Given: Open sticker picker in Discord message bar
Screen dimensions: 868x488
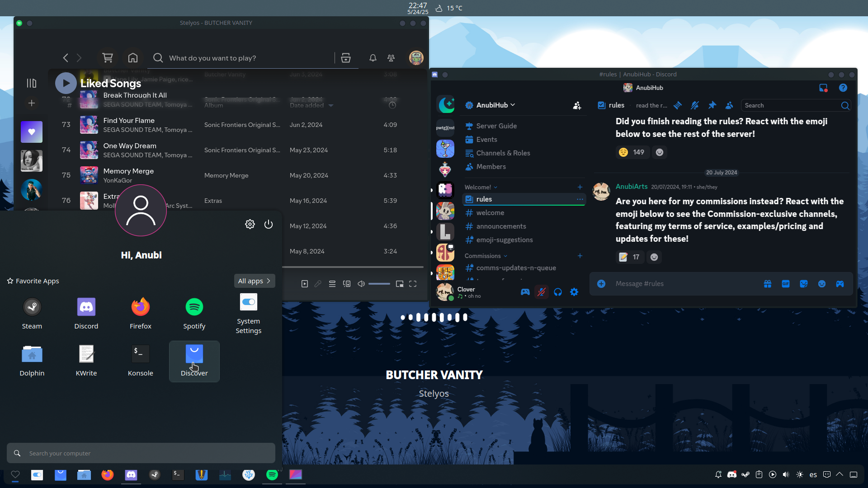Looking at the screenshot, I should pyautogui.click(x=804, y=284).
